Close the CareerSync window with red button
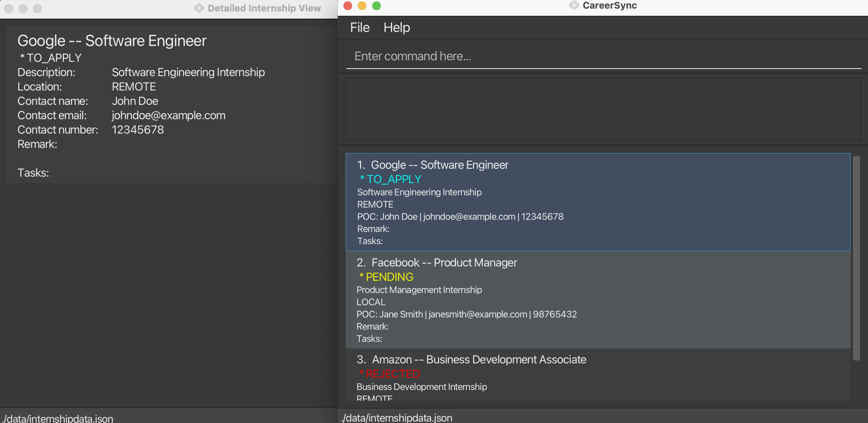The image size is (868, 423). [347, 6]
